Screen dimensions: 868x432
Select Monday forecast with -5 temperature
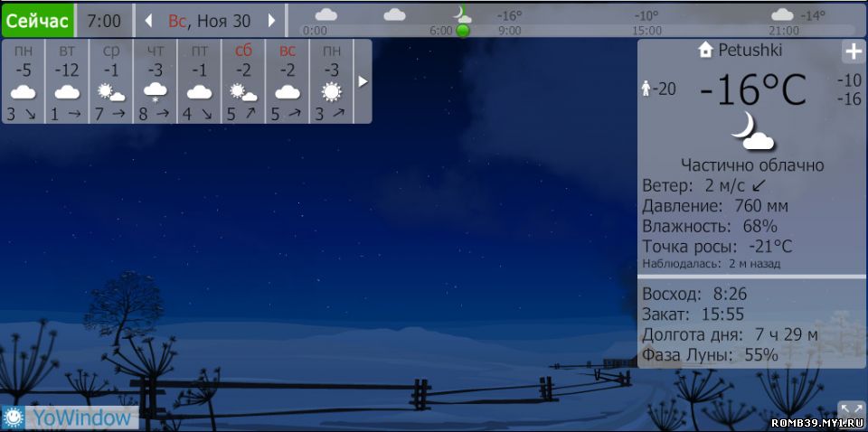click(x=24, y=81)
